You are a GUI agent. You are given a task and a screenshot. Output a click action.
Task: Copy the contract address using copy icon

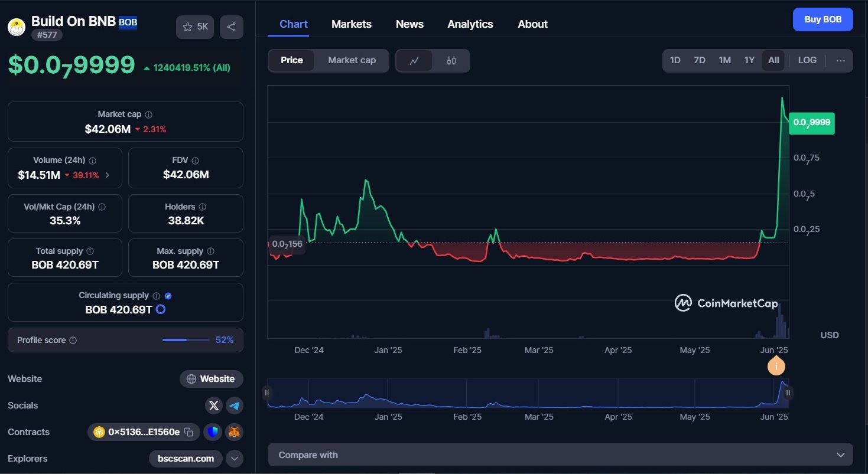[x=188, y=432]
